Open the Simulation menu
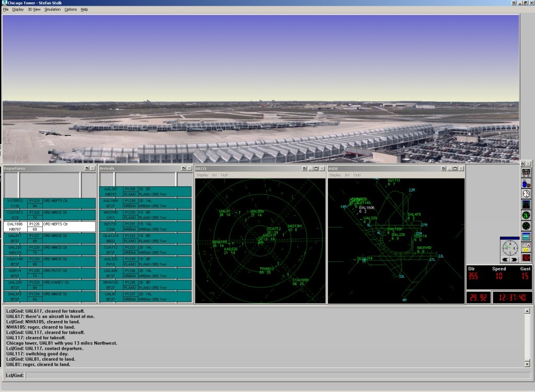The height and width of the screenshot is (392, 535). pos(52,9)
